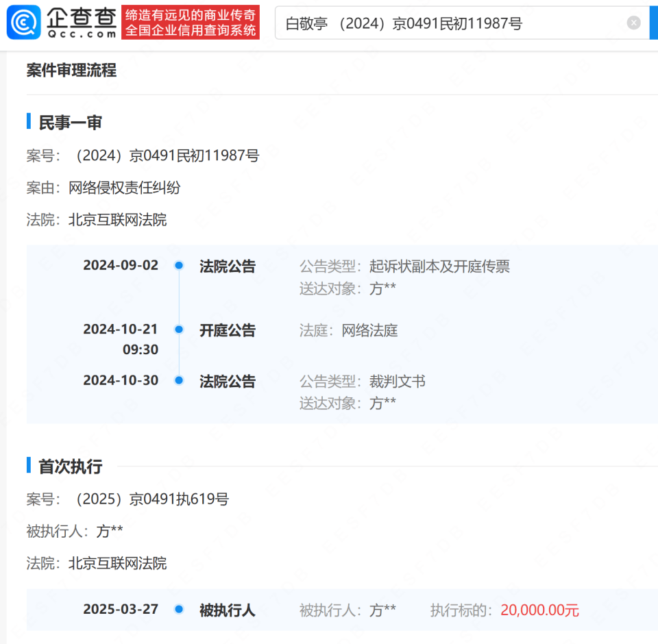Select date 2024-10-21 in timeline

click(121, 330)
